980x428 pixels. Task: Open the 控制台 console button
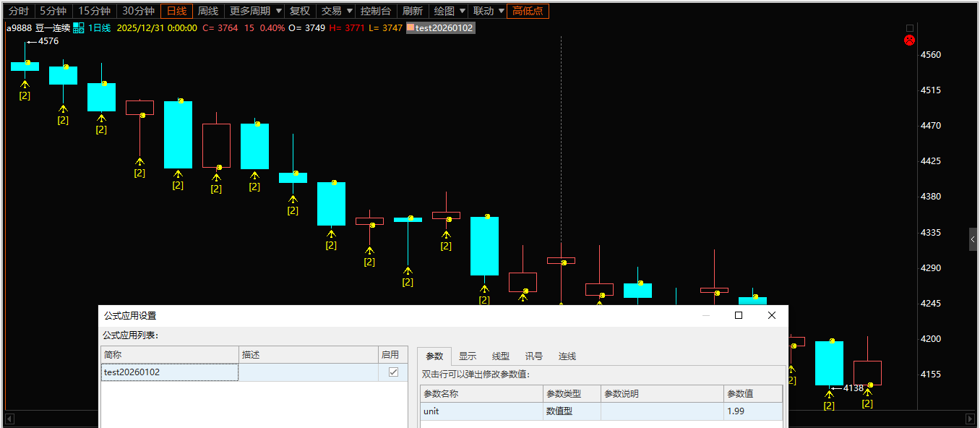[x=375, y=11]
